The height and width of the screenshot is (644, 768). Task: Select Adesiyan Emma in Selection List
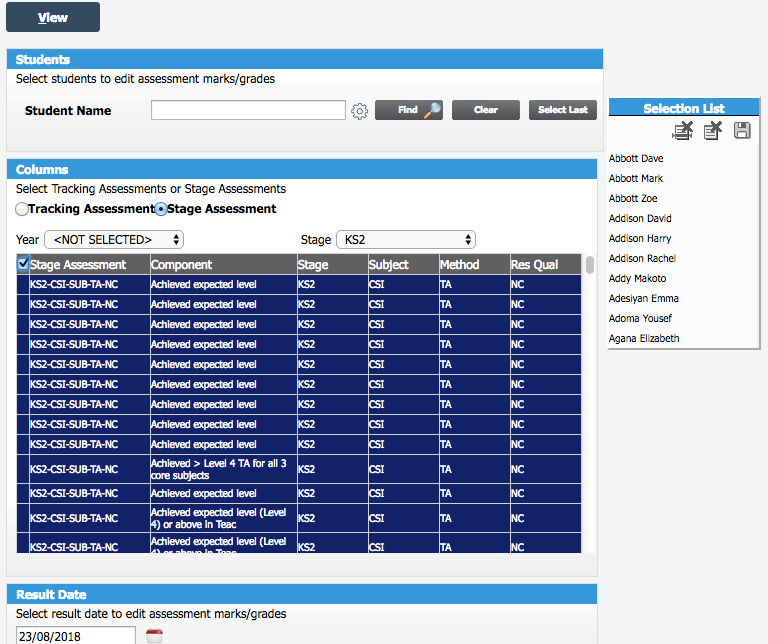coord(644,298)
